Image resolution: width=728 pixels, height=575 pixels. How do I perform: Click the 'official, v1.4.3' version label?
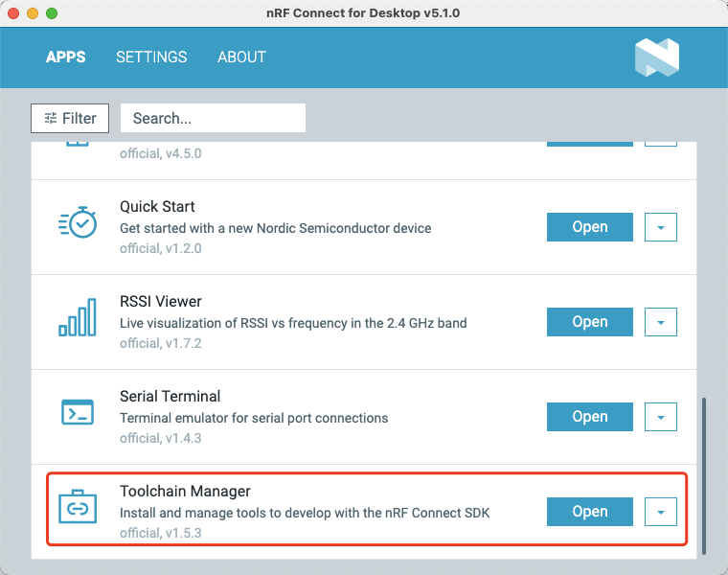pos(161,438)
